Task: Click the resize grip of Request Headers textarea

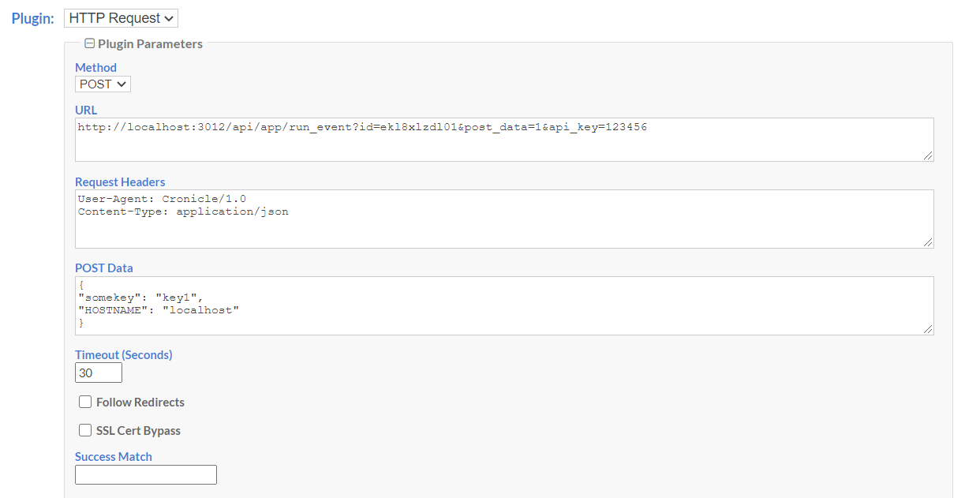Action: click(928, 242)
